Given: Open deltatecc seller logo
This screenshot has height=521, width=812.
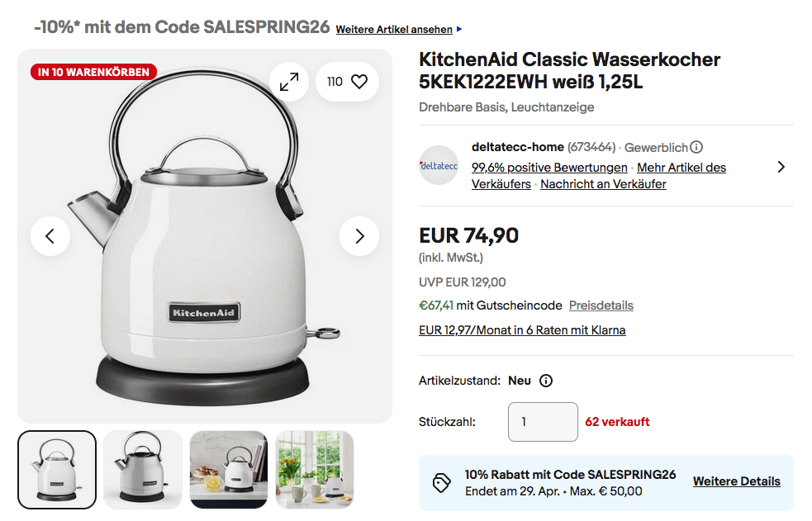Looking at the screenshot, I should (x=439, y=166).
